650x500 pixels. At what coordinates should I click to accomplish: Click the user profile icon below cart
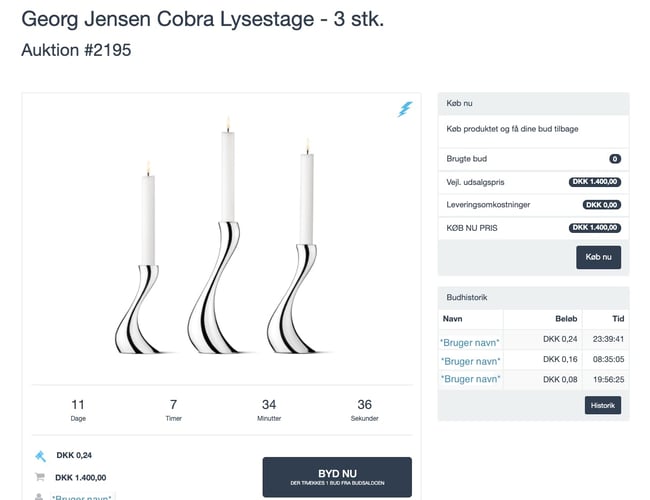pyautogui.click(x=40, y=496)
